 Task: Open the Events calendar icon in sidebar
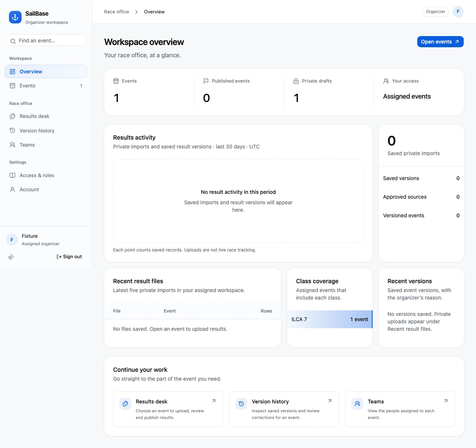coord(12,86)
